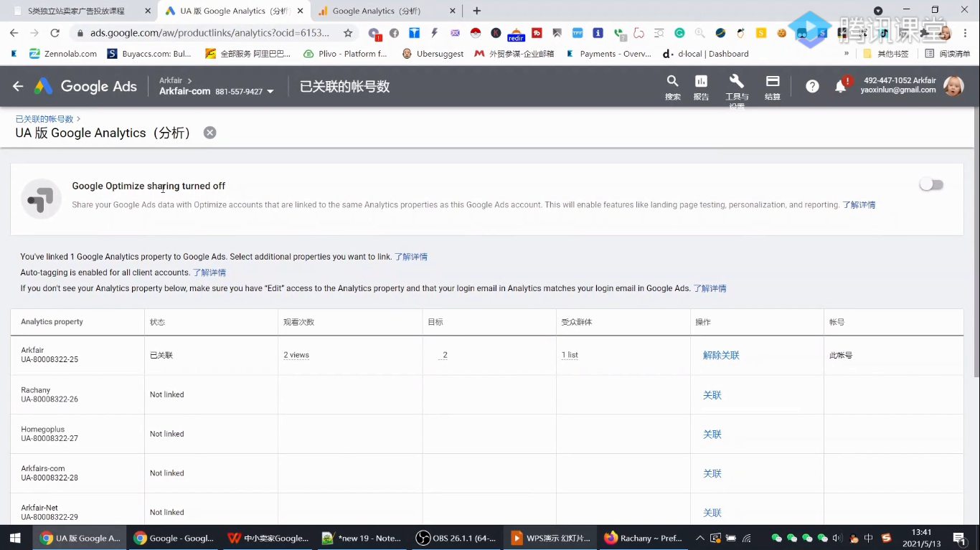Open the notifications bell
This screenshot has height=550, width=980.
841,86
